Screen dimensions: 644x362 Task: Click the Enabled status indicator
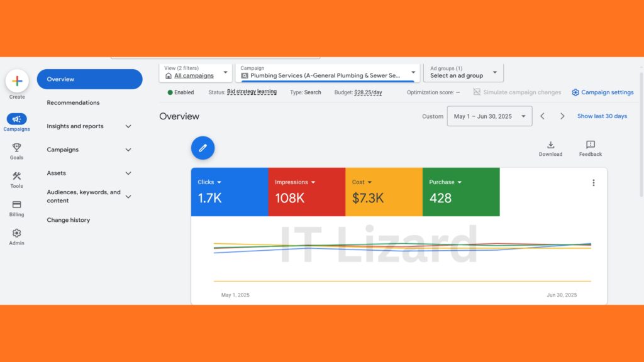[x=180, y=92]
